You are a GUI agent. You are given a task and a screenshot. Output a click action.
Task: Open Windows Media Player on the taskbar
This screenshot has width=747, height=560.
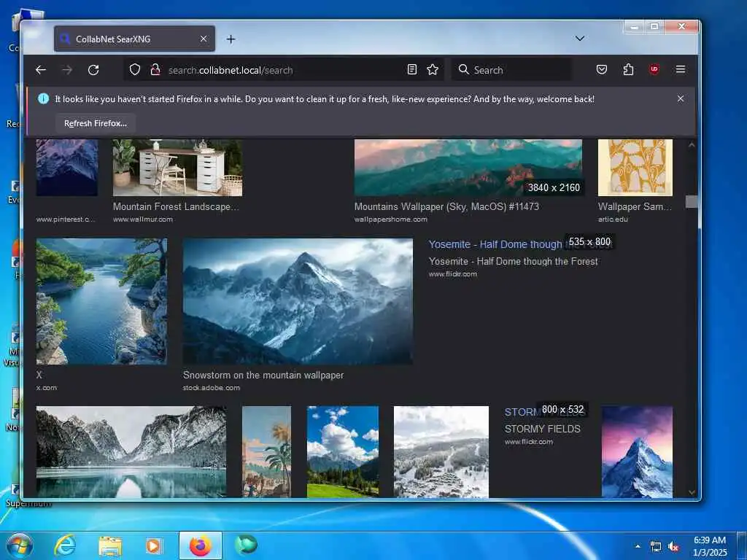tap(153, 546)
